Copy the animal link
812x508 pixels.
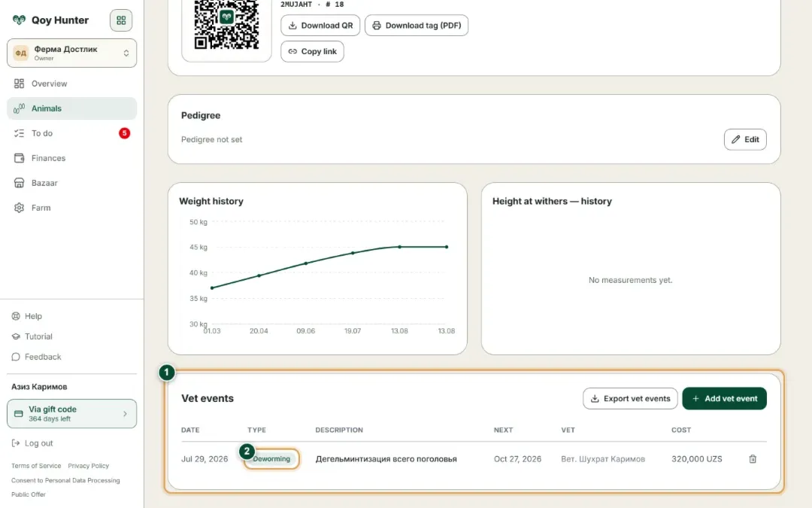[x=312, y=51]
